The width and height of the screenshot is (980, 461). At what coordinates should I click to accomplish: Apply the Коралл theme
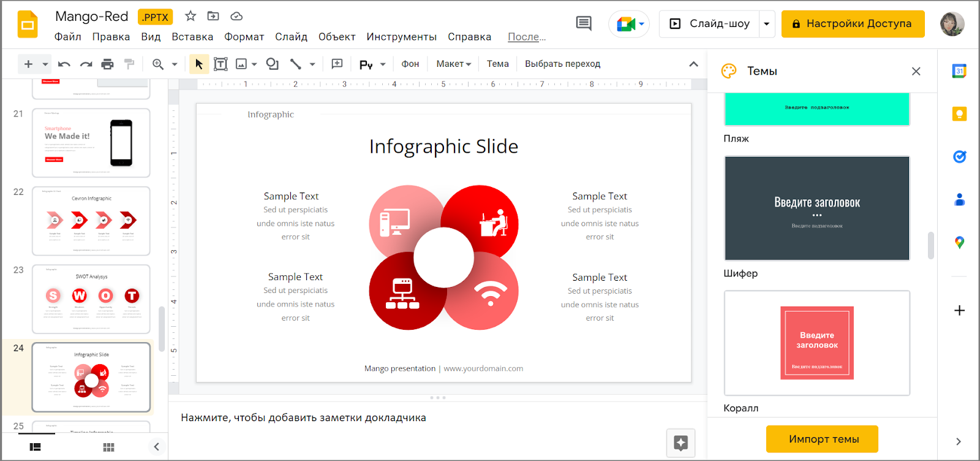click(x=817, y=343)
